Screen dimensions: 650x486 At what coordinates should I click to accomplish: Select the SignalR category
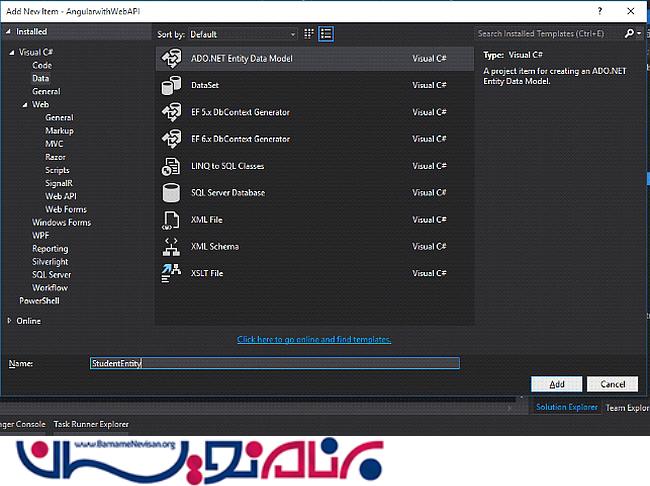click(59, 183)
